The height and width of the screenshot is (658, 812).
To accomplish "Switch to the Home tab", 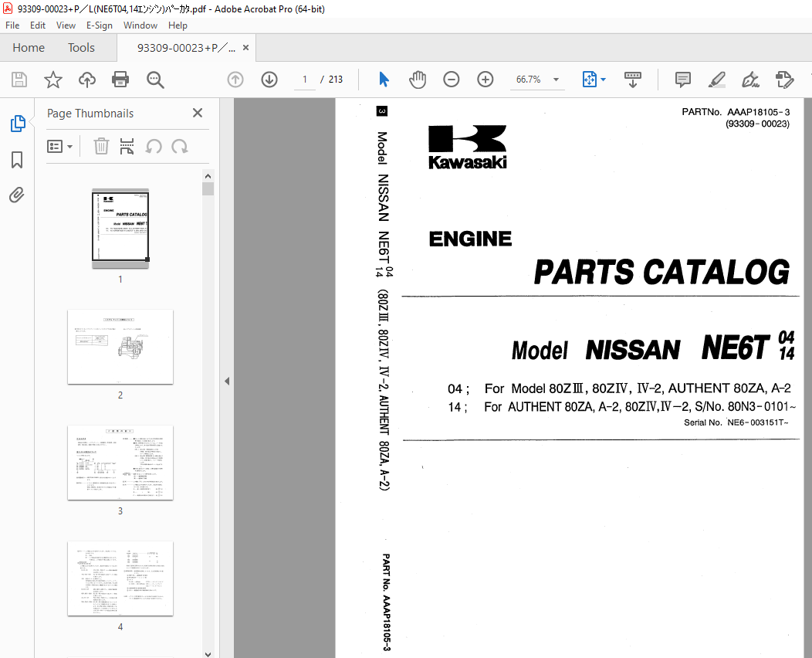I will click(29, 48).
